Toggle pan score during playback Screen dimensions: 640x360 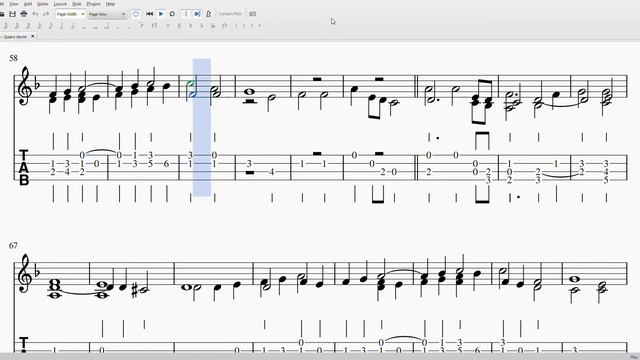tap(197, 14)
